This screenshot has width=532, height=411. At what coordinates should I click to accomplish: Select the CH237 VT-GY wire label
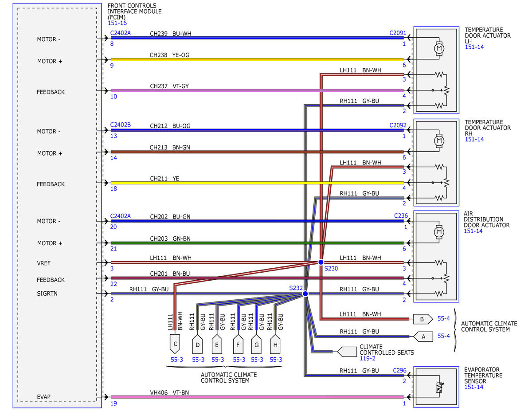coord(170,86)
